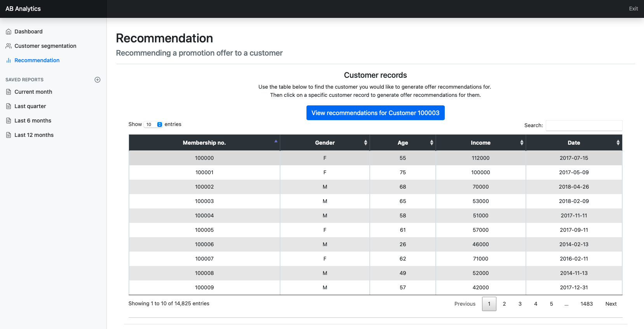Viewport: 644px width, 329px height.
Task: Click the date 2016-02-11 cell
Action: coord(574,259)
